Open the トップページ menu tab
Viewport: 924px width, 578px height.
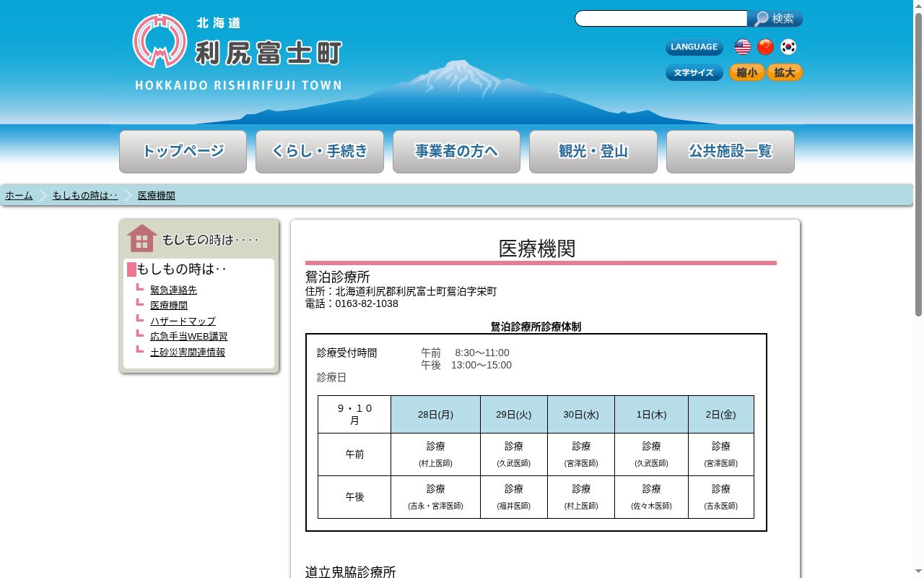[x=183, y=152]
